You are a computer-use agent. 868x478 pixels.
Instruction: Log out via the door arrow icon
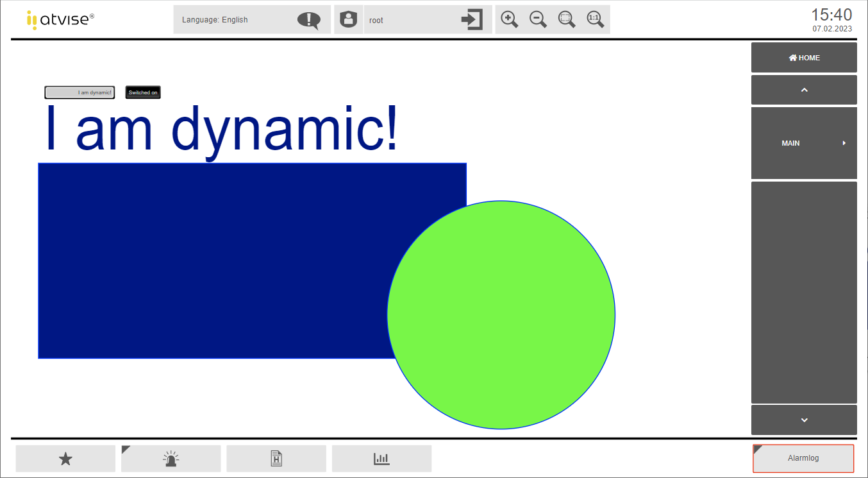point(472,19)
